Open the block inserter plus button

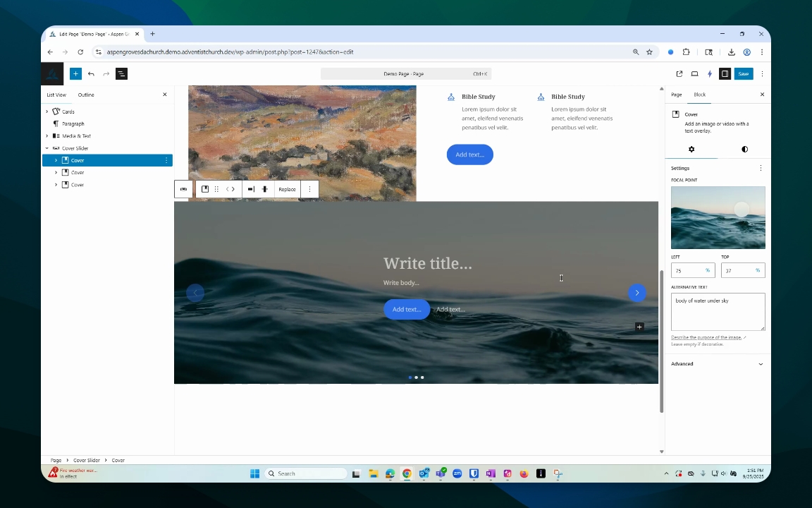coord(75,73)
